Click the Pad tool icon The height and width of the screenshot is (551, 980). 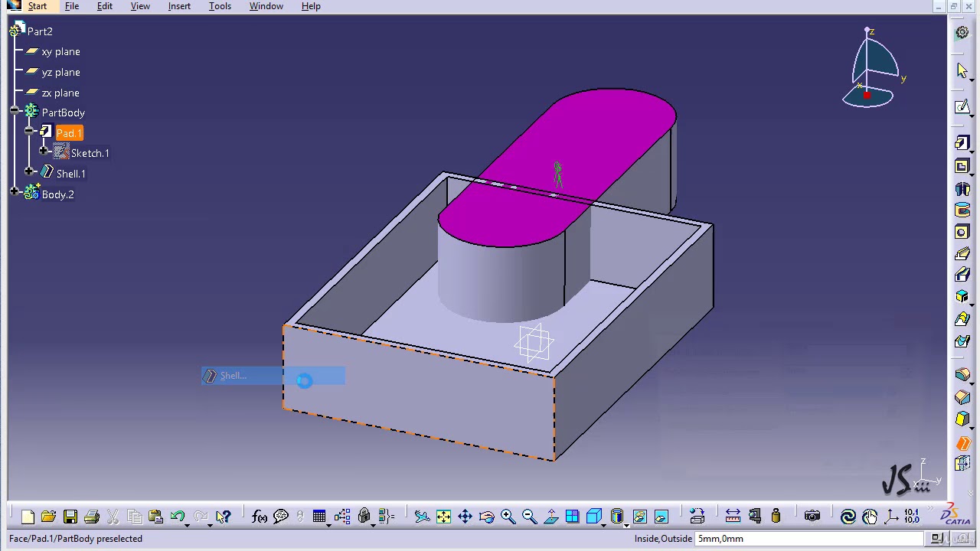(962, 144)
